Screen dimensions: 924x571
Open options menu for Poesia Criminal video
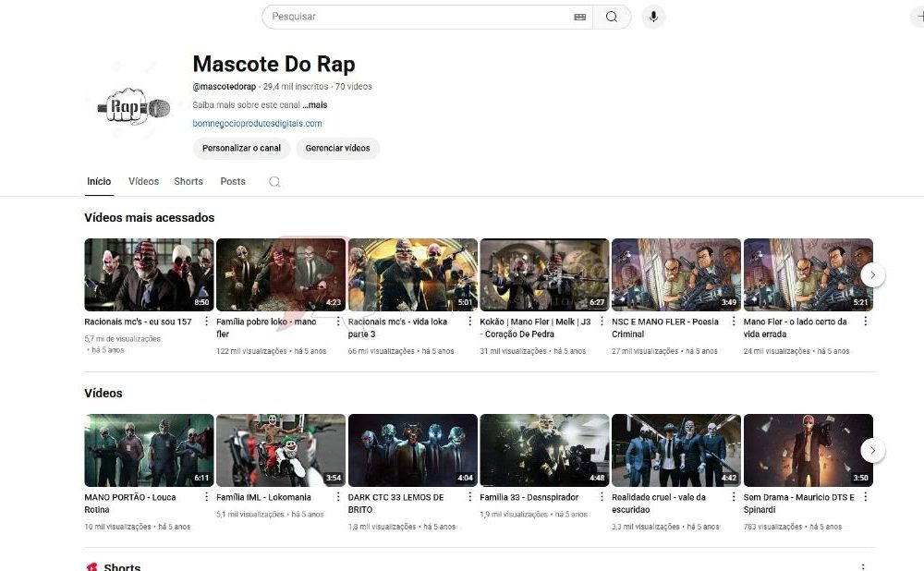coord(734,322)
